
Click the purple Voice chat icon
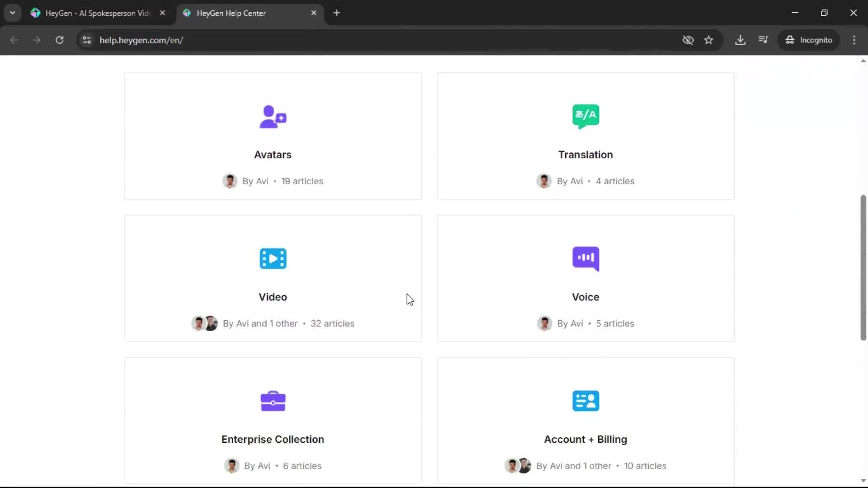[585, 258]
